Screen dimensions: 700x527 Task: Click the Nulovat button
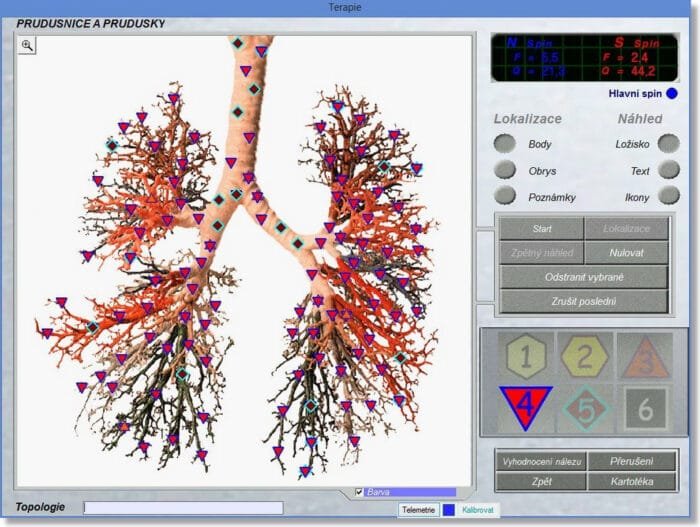pos(626,253)
